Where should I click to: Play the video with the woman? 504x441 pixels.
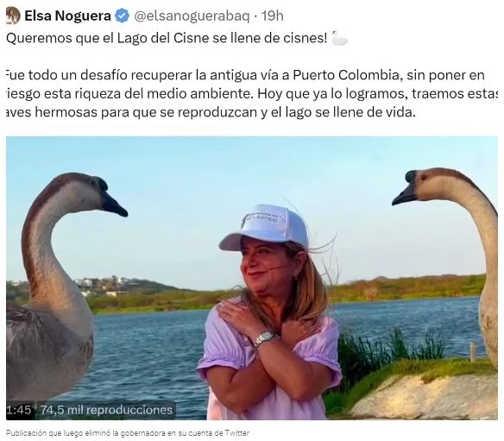coord(252,278)
